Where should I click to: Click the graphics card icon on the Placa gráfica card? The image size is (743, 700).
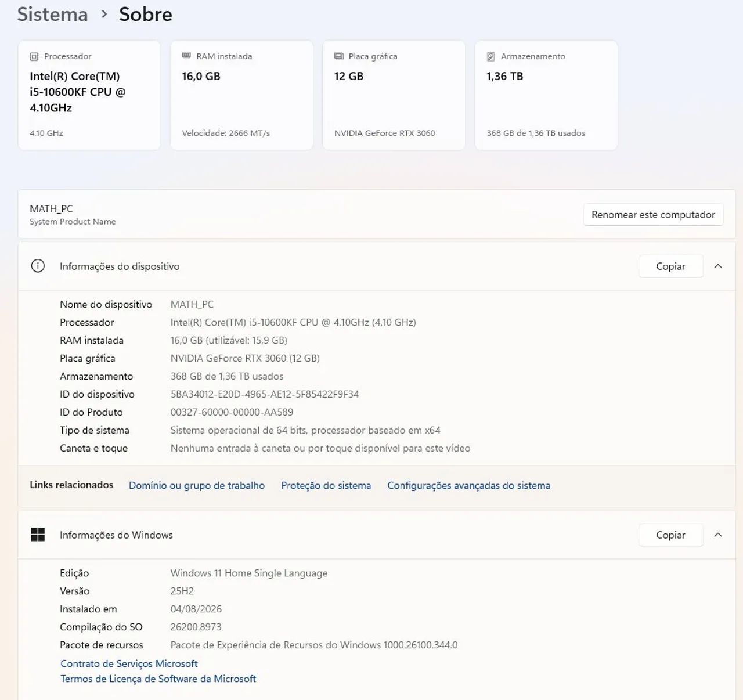pos(339,56)
